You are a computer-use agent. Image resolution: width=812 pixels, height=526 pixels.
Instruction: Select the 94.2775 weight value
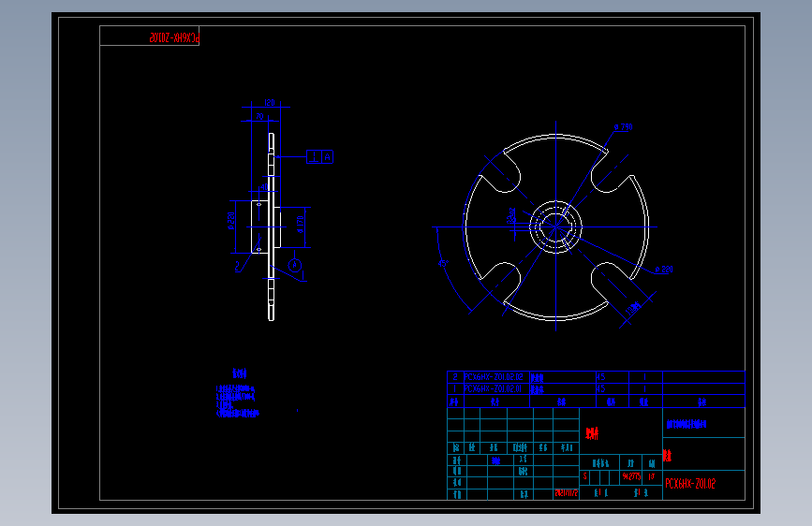point(631,476)
